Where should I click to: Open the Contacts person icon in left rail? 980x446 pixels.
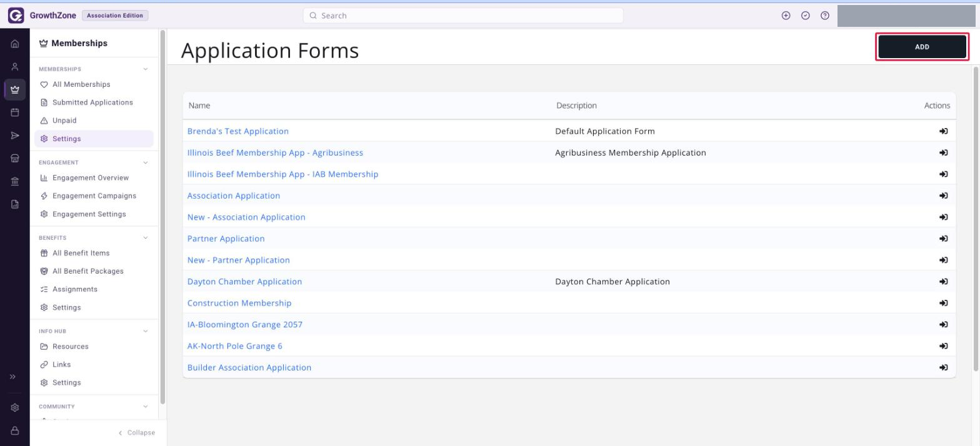(15, 67)
